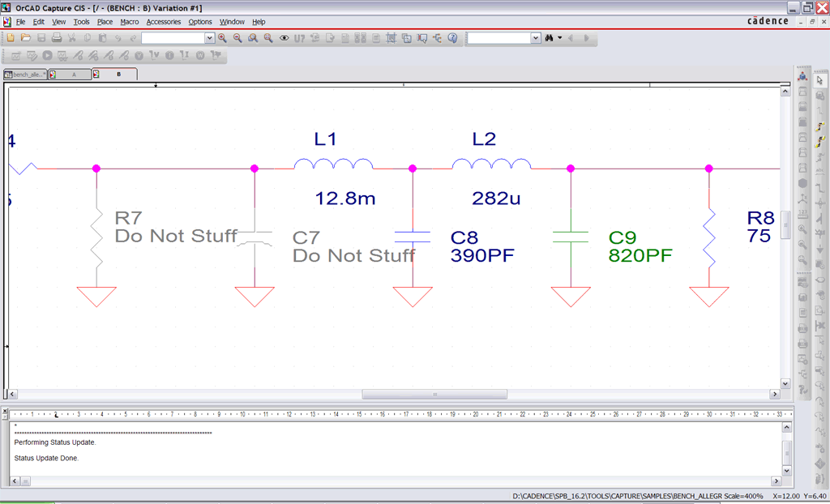Select the Place Part tool
Screen dimensions: 830x504
click(820, 93)
